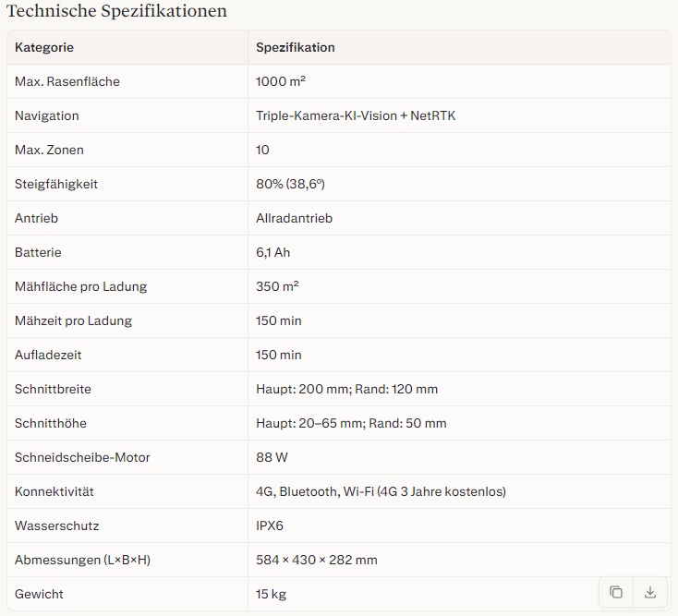Click the 'Allradantrieb' drive value

click(294, 218)
